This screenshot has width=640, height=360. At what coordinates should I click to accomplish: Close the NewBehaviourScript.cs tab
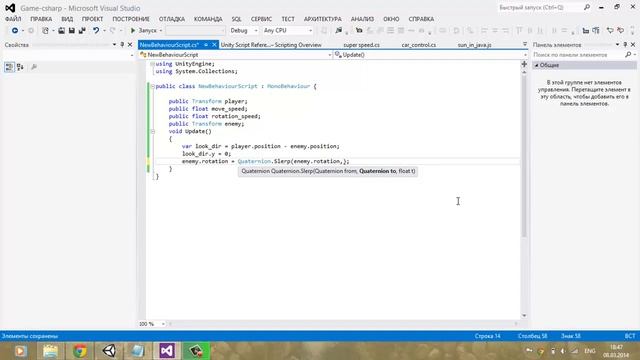pyautogui.click(x=214, y=45)
